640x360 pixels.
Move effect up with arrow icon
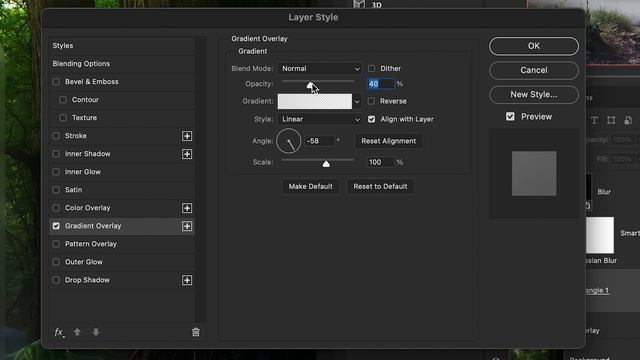tap(77, 332)
